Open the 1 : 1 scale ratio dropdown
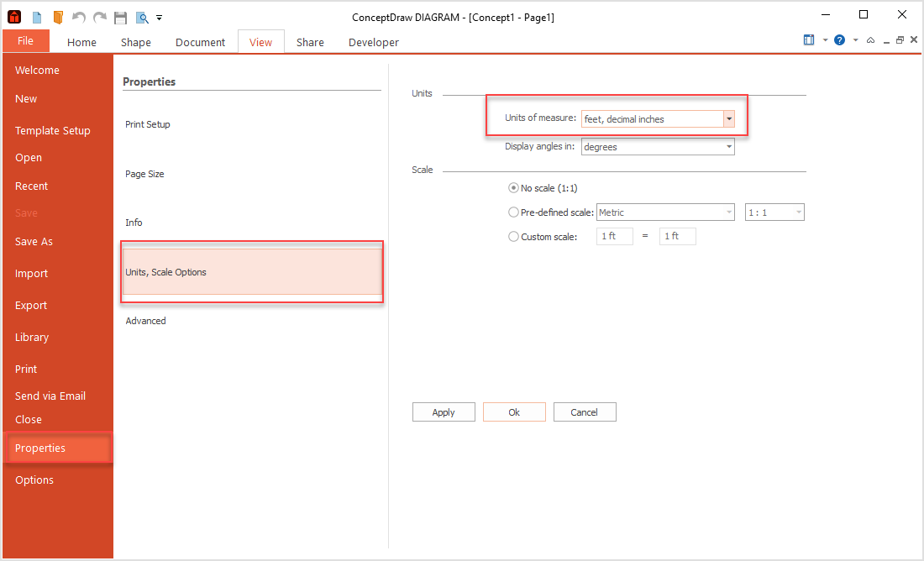 (774, 212)
